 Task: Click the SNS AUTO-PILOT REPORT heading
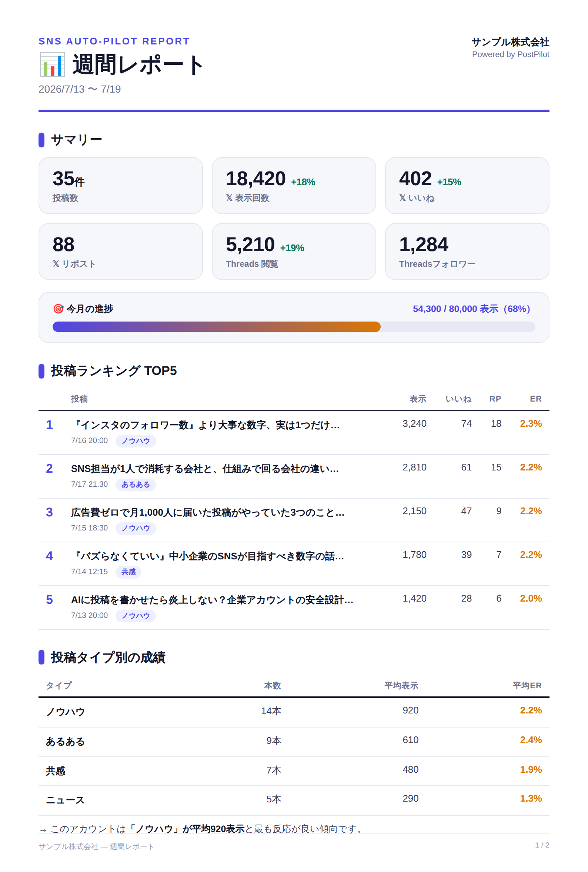pyautogui.click(x=114, y=41)
